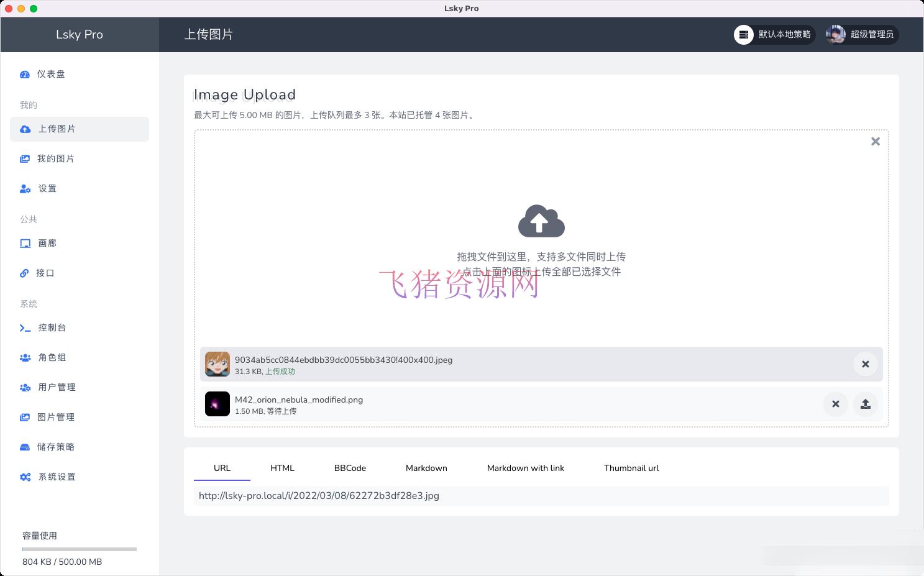Upload the M42_orion_nebula_modified.png file
This screenshot has height=576, width=924.
point(866,404)
